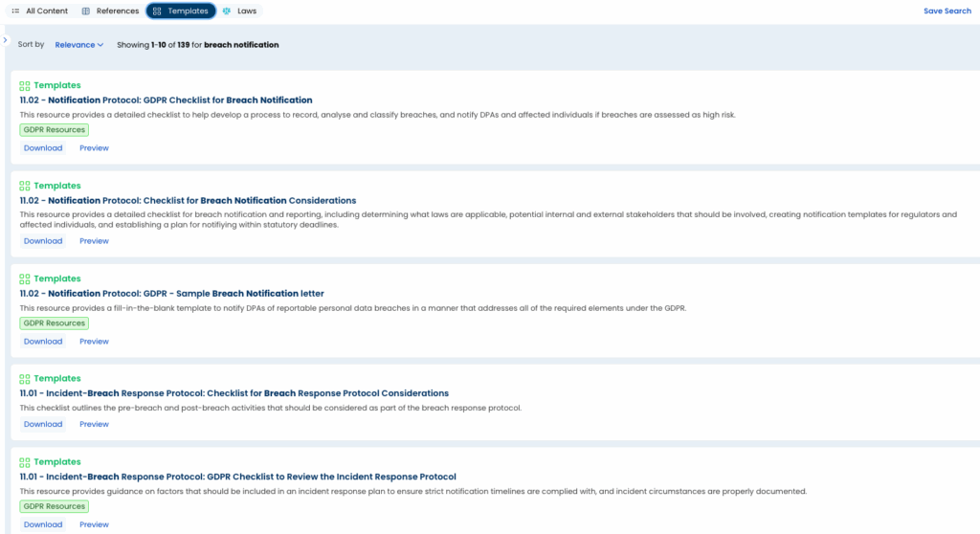Click the Templates grid icon in tab bar
Image resolution: width=980 pixels, height=534 pixels.
click(157, 11)
